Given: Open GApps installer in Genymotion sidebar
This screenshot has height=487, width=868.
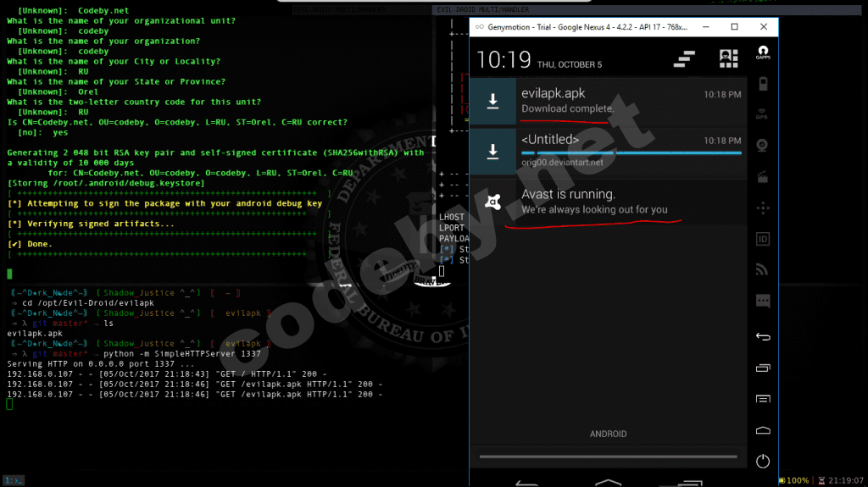Looking at the screenshot, I should click(763, 53).
